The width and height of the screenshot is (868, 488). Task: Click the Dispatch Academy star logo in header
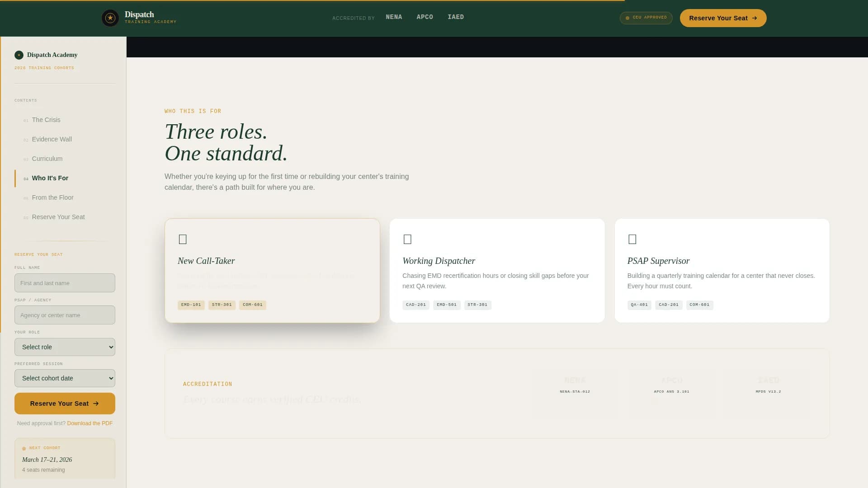110,18
